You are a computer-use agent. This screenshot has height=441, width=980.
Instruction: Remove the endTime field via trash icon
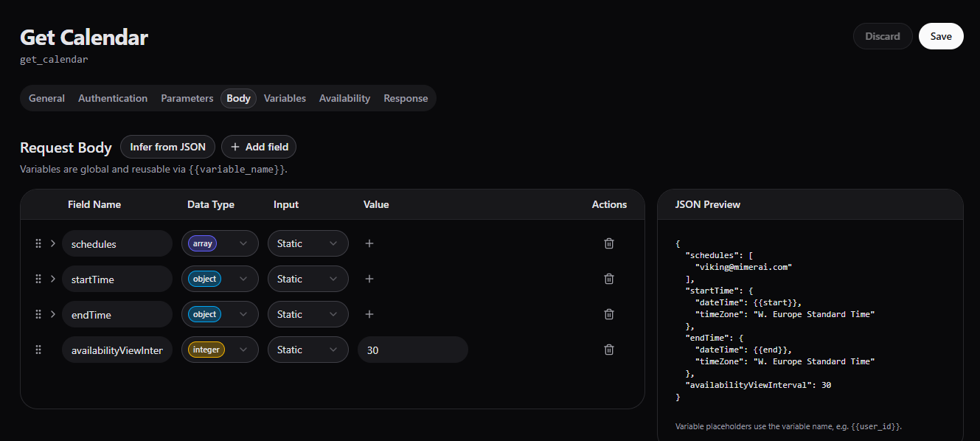click(x=609, y=314)
